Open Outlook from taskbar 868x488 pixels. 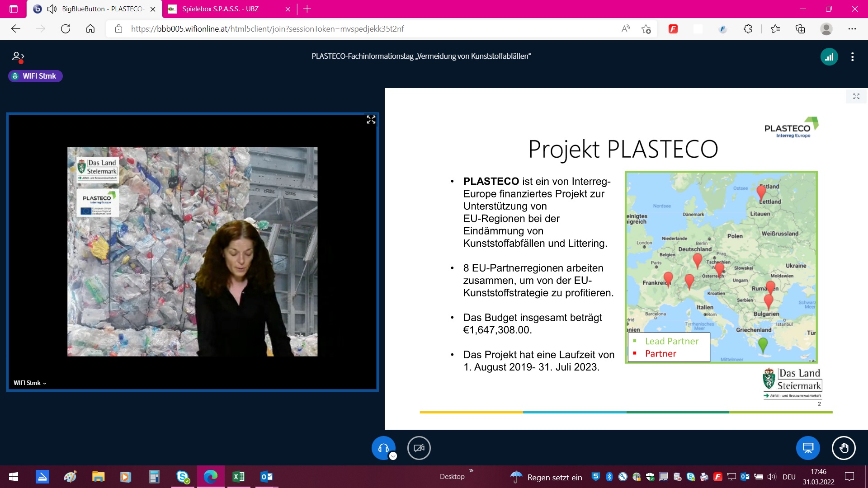[267, 477]
